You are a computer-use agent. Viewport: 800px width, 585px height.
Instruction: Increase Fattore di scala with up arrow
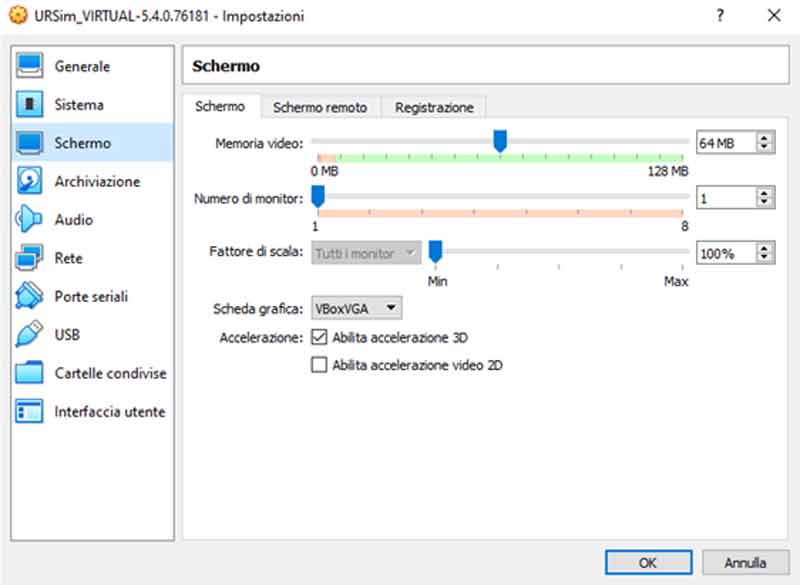coord(764,248)
